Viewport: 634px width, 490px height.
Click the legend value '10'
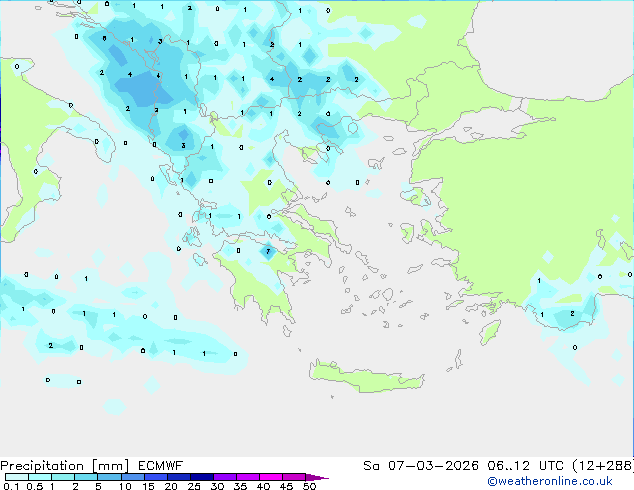[125, 486]
